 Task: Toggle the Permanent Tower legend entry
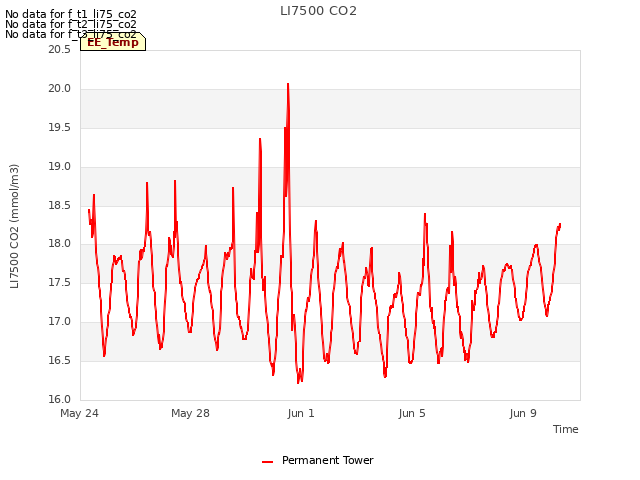point(318,460)
